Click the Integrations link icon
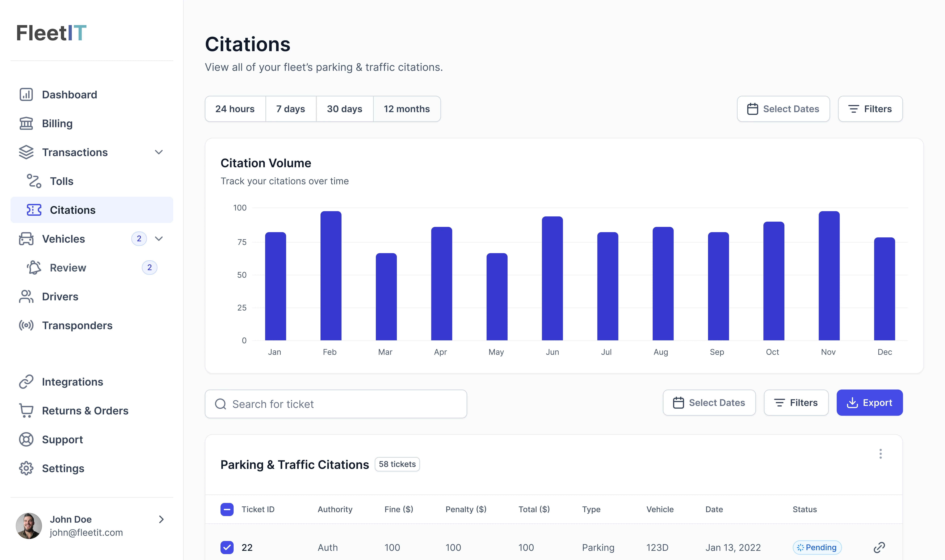This screenshot has width=945, height=560. click(26, 382)
